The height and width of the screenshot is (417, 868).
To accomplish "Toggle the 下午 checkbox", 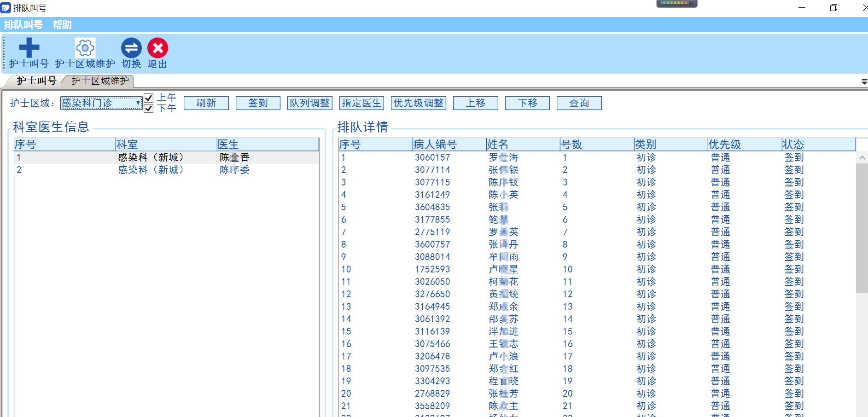I will [x=149, y=109].
